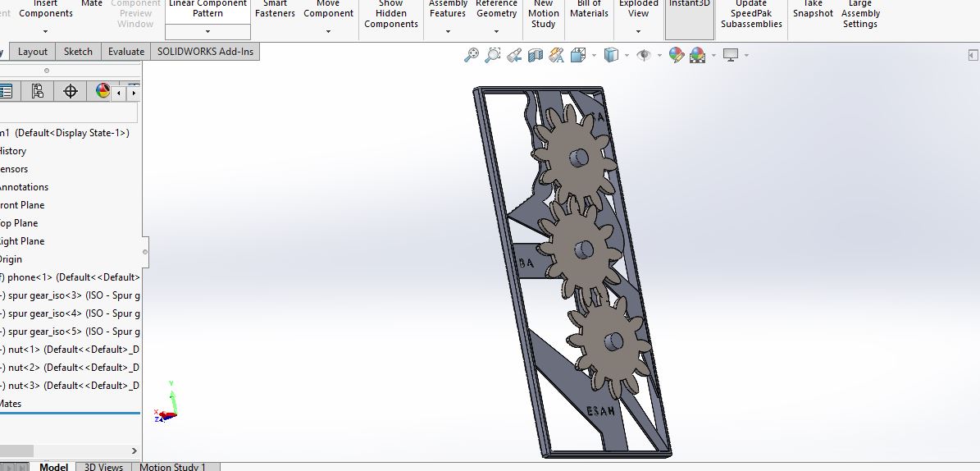Expand the Linear Component Pattern dropdown
Image resolution: width=980 pixels, height=471 pixels.
pos(207,31)
